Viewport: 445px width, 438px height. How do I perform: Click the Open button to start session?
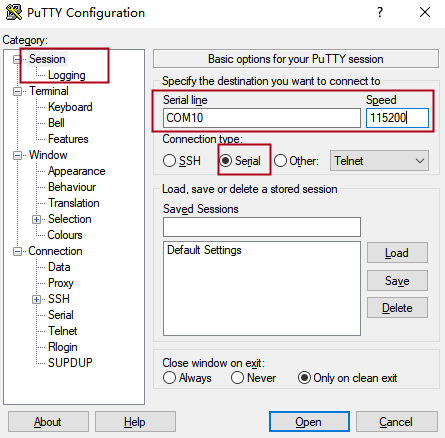[309, 422]
